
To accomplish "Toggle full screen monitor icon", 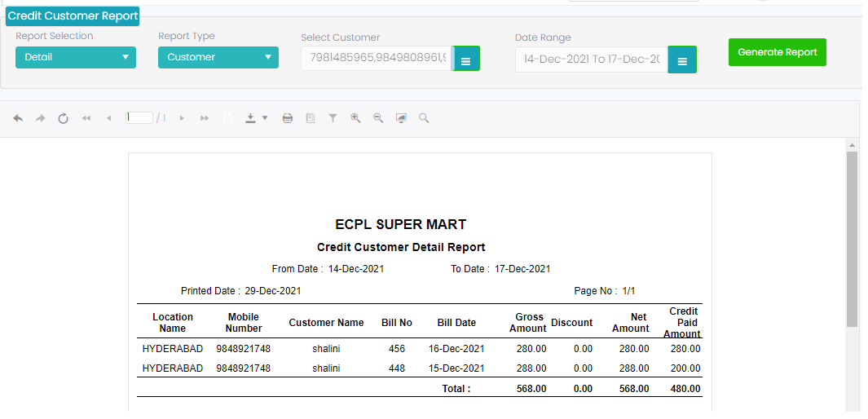I will 401,118.
